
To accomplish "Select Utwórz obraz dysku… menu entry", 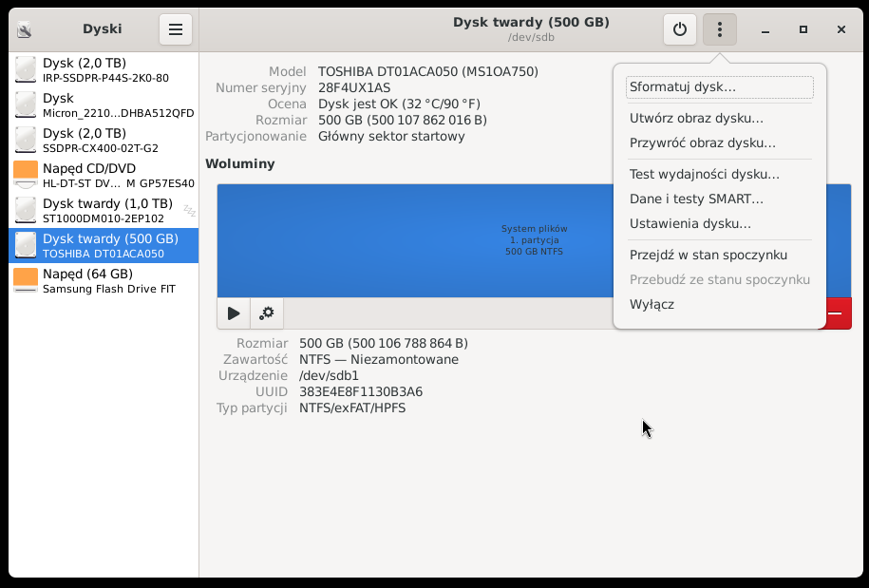I will click(x=719, y=118).
